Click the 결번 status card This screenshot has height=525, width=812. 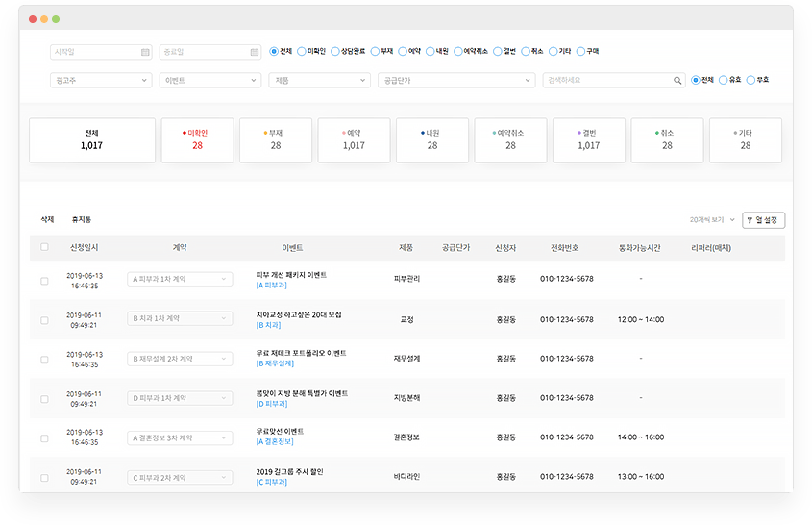(x=589, y=139)
